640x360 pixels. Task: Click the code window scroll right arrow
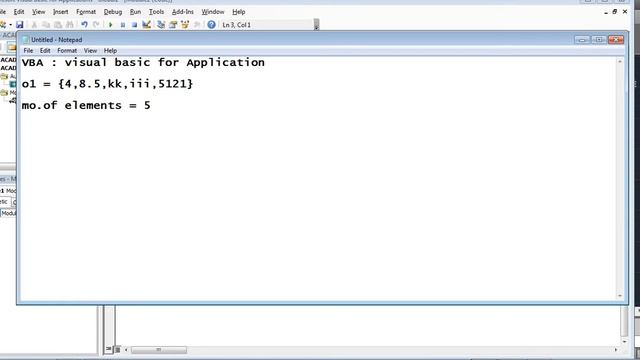tap(616, 350)
